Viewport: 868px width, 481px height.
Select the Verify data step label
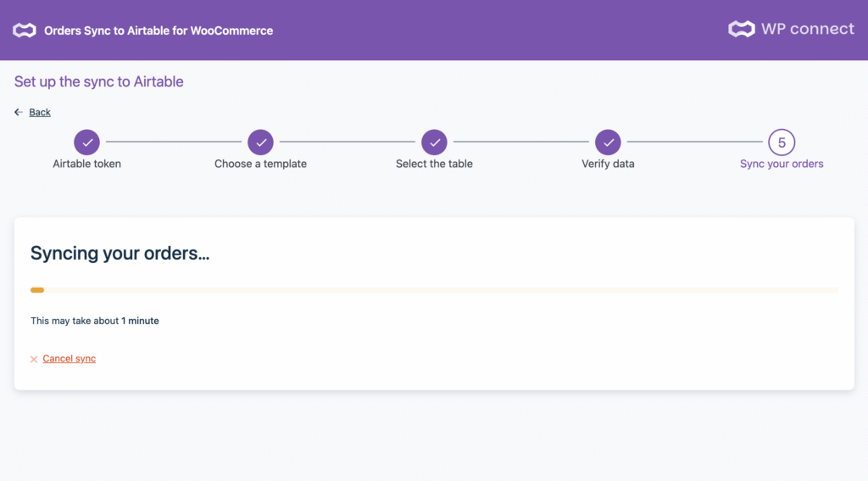point(608,164)
